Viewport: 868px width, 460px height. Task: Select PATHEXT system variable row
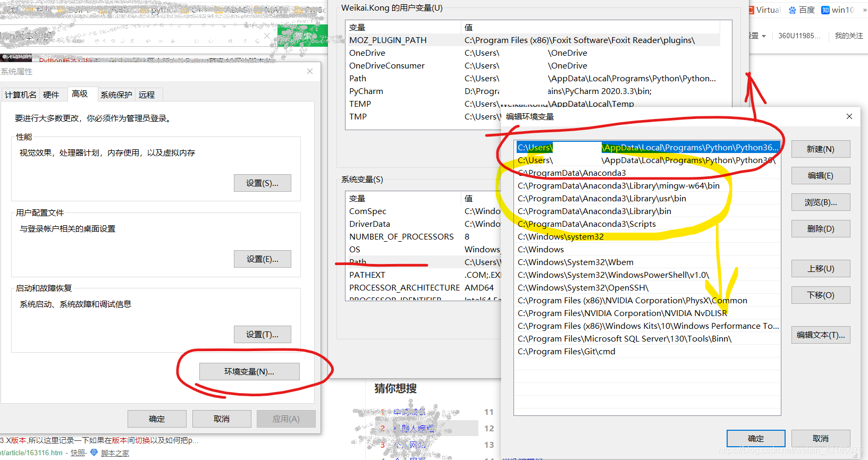pyautogui.click(x=424, y=275)
